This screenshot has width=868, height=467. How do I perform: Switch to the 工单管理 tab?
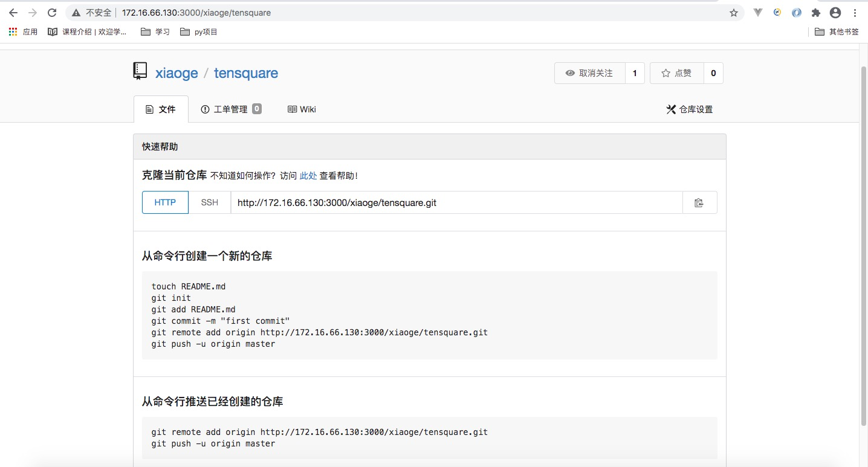231,109
